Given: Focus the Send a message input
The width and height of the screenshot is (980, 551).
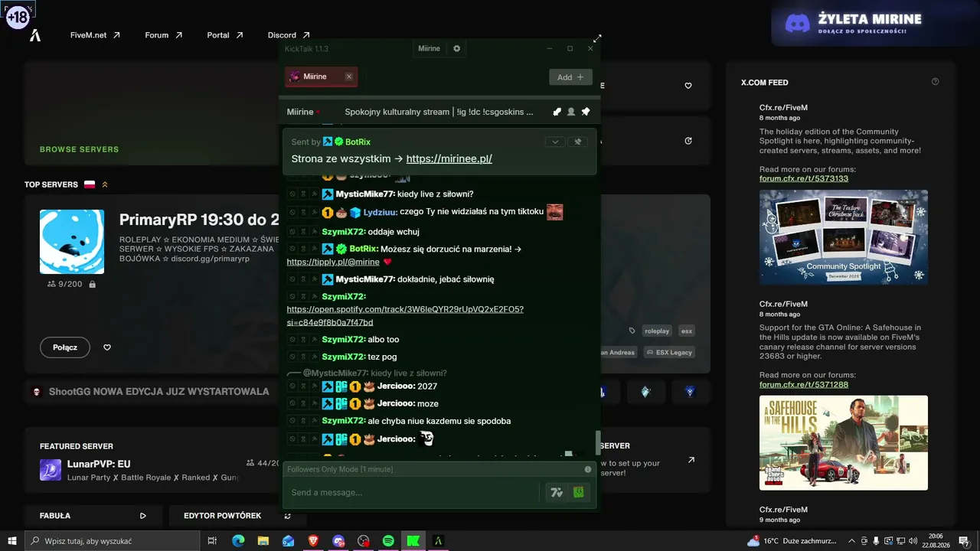Looking at the screenshot, I should pos(413,492).
